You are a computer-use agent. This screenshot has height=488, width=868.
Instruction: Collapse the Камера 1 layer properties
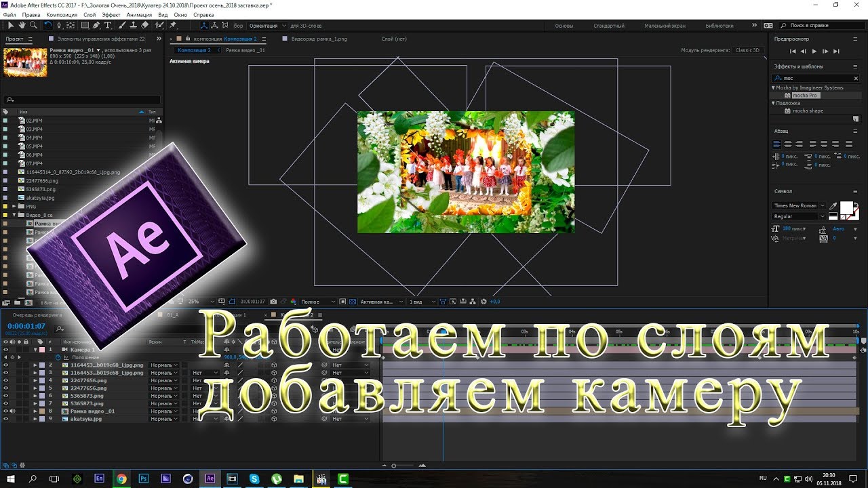click(35, 350)
